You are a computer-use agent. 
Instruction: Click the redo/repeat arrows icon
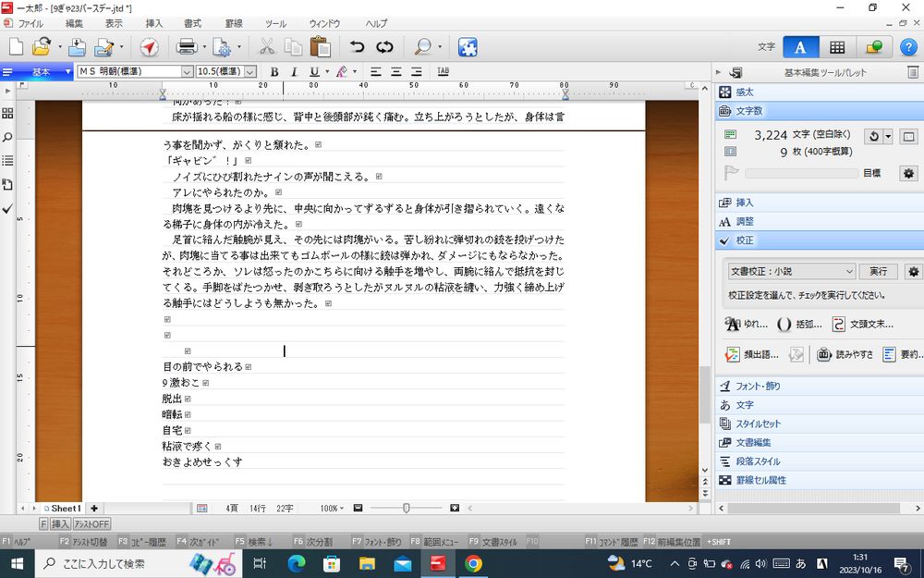pos(384,46)
